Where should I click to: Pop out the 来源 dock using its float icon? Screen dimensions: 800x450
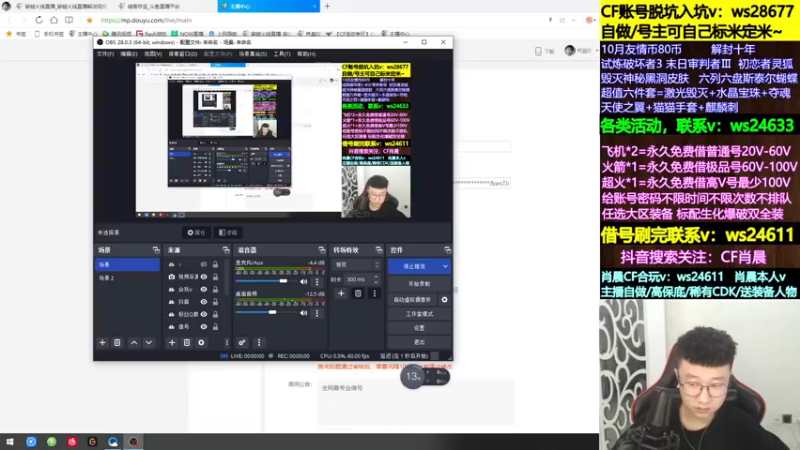click(x=226, y=250)
